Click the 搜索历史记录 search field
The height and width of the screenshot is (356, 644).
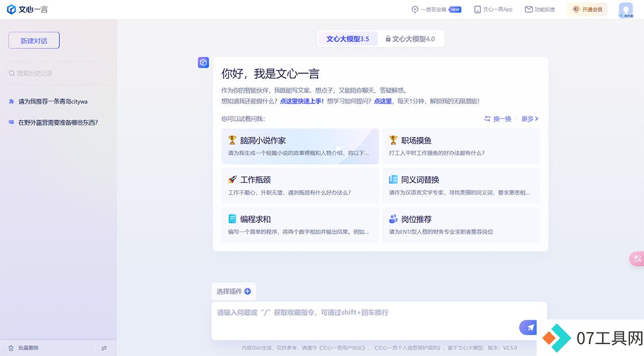58,73
